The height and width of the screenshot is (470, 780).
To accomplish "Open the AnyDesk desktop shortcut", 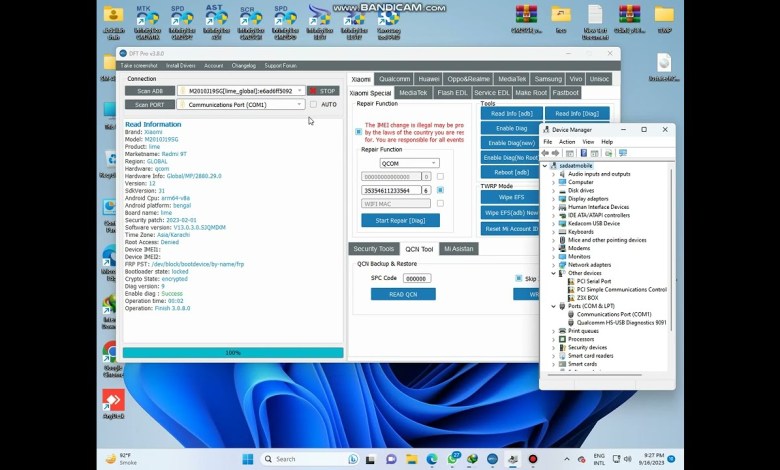I will click(113, 403).
